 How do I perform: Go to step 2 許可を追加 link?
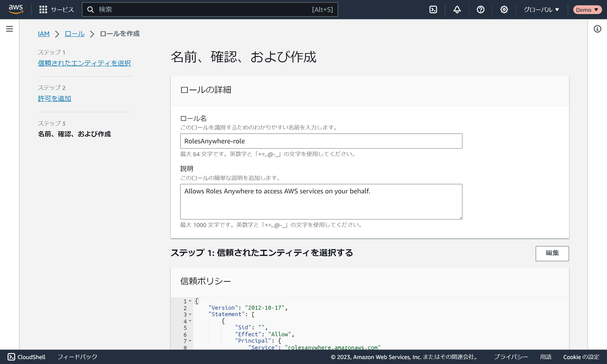[x=55, y=99]
